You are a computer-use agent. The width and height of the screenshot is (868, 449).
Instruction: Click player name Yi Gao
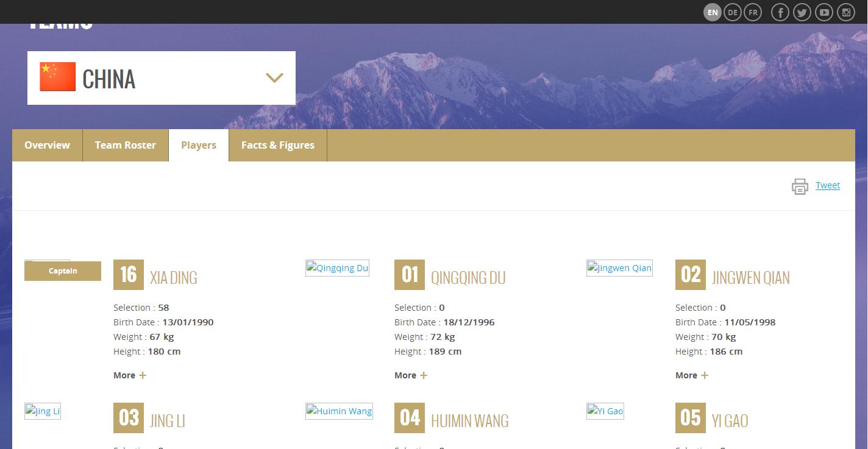[x=730, y=421]
